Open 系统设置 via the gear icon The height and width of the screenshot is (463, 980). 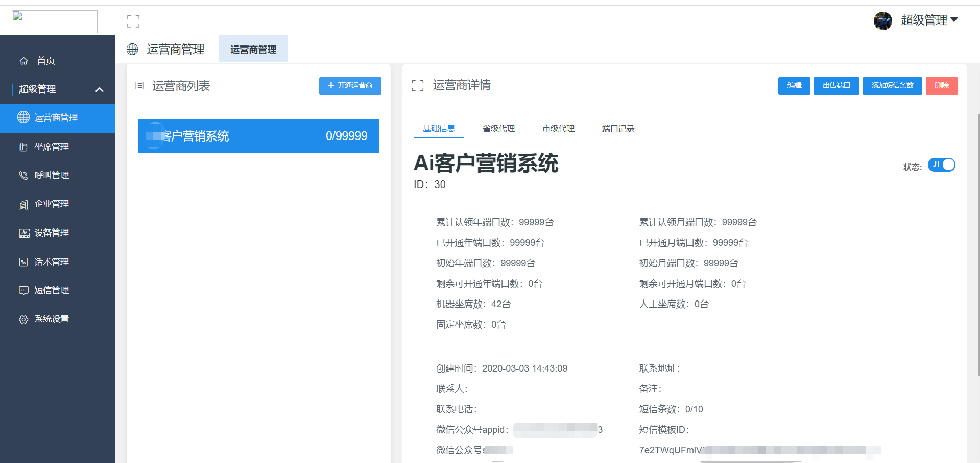tap(23, 319)
